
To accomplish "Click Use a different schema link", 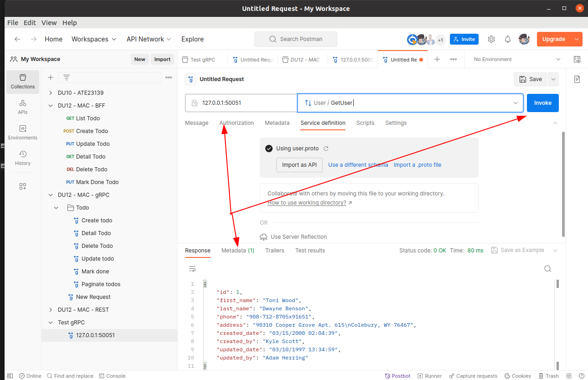I will (x=358, y=165).
